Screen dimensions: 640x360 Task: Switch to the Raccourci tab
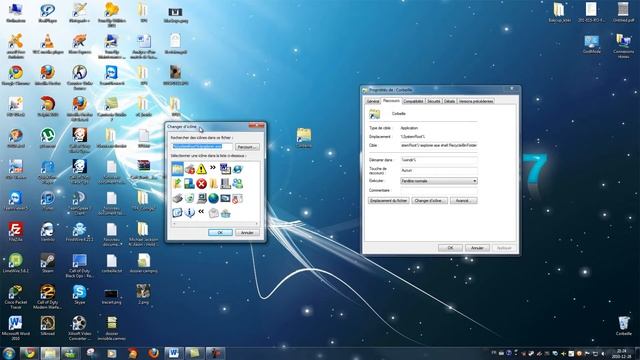pos(391,100)
